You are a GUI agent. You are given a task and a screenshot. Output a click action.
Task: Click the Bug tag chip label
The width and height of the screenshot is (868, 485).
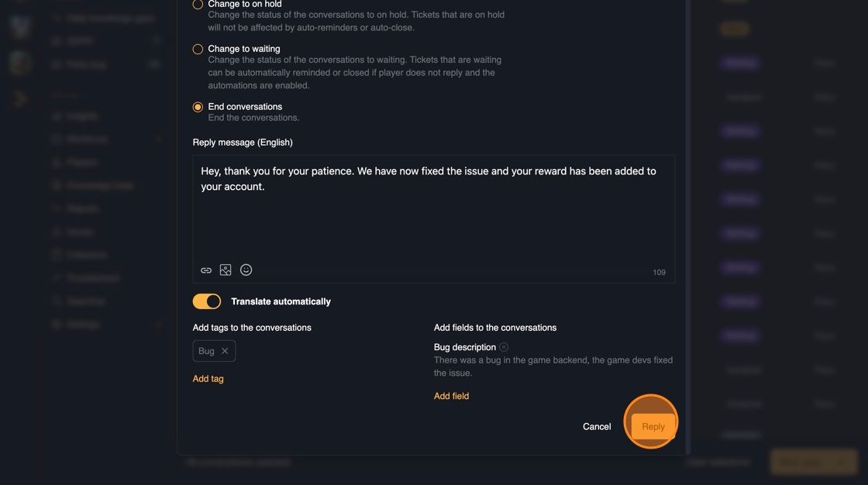[206, 351]
